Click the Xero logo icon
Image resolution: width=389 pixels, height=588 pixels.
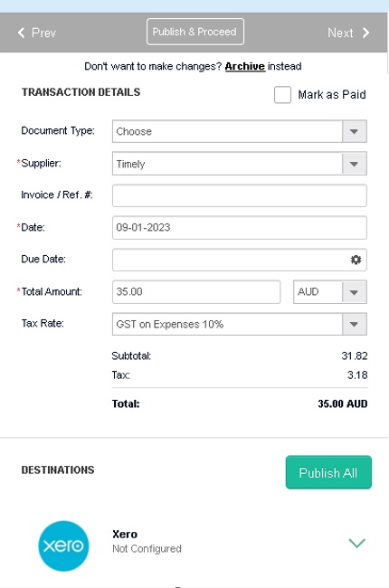[x=63, y=545]
